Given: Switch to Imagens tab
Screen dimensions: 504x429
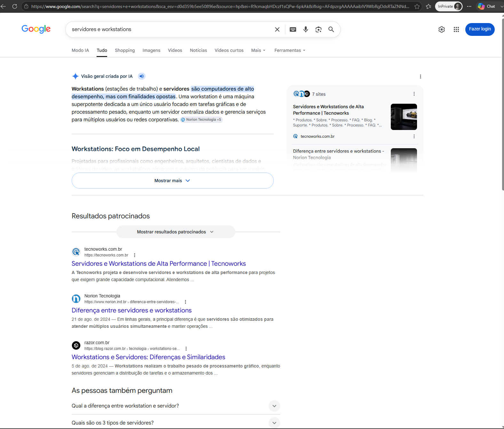Looking at the screenshot, I should [151, 50].
